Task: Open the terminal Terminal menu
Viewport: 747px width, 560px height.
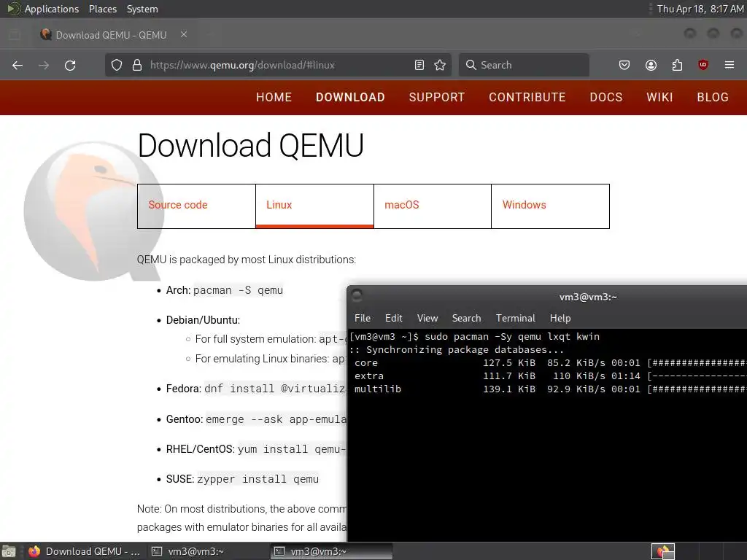Action: coord(516,318)
